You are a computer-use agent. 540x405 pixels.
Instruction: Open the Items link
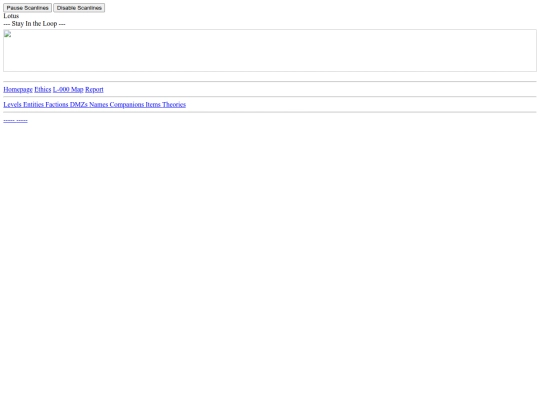point(153,105)
